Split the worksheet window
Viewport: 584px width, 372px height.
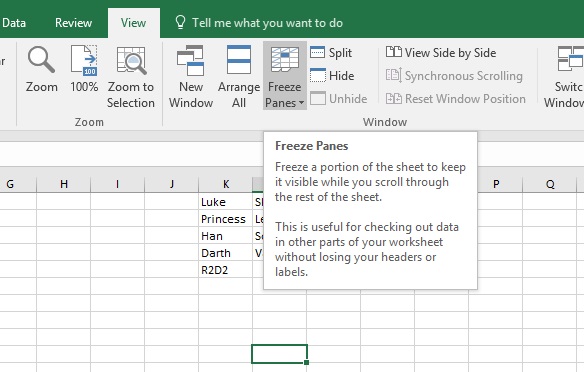tap(331, 53)
